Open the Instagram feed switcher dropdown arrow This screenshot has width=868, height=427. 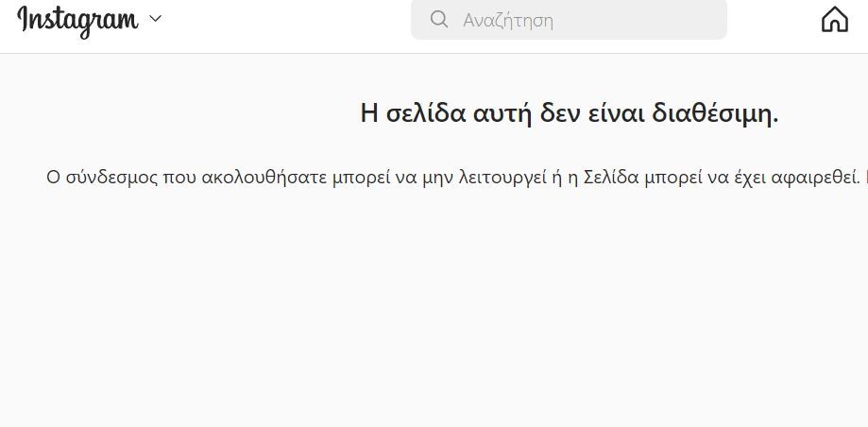coord(156,19)
